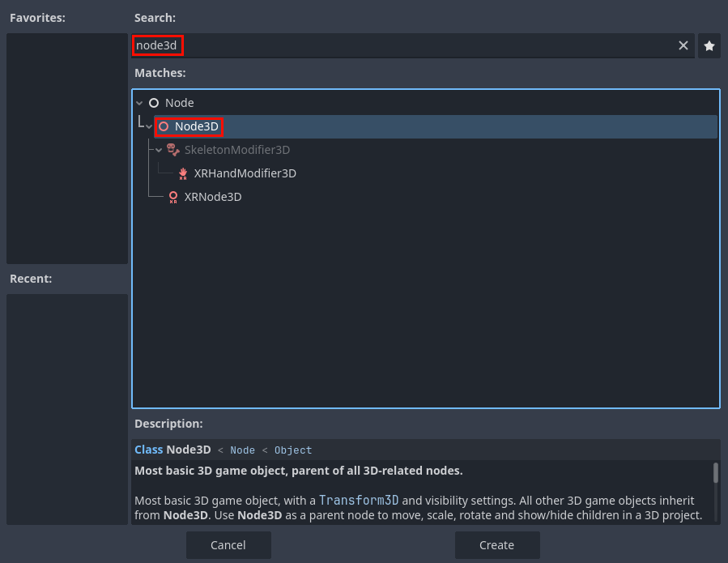Click the Create button
Image resolution: width=728 pixels, height=563 pixels.
click(x=496, y=545)
